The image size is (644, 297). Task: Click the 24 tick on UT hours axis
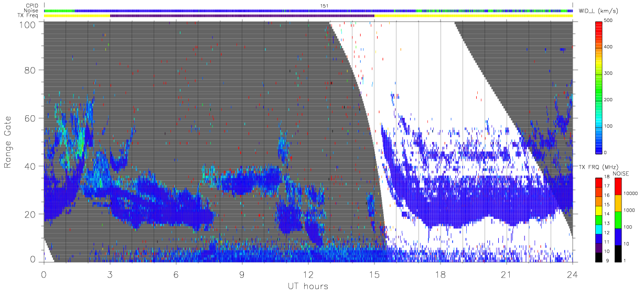572,274
